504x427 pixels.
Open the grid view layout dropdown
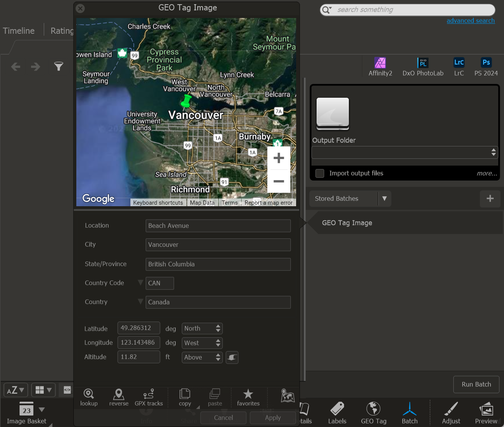click(x=43, y=390)
